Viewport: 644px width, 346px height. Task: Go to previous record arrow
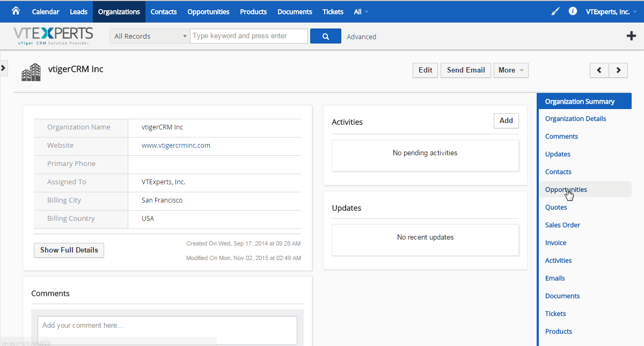point(599,70)
